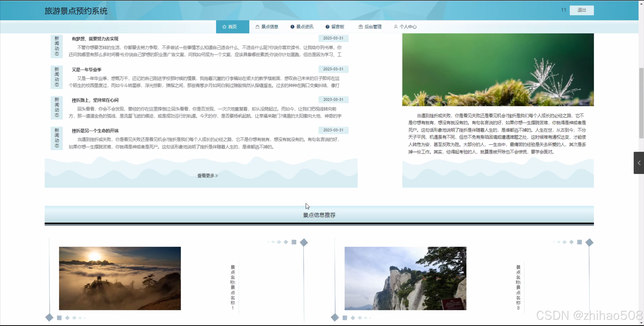Click the question mark icon beside 留言板
This screenshot has width=644, height=326.
327,27
